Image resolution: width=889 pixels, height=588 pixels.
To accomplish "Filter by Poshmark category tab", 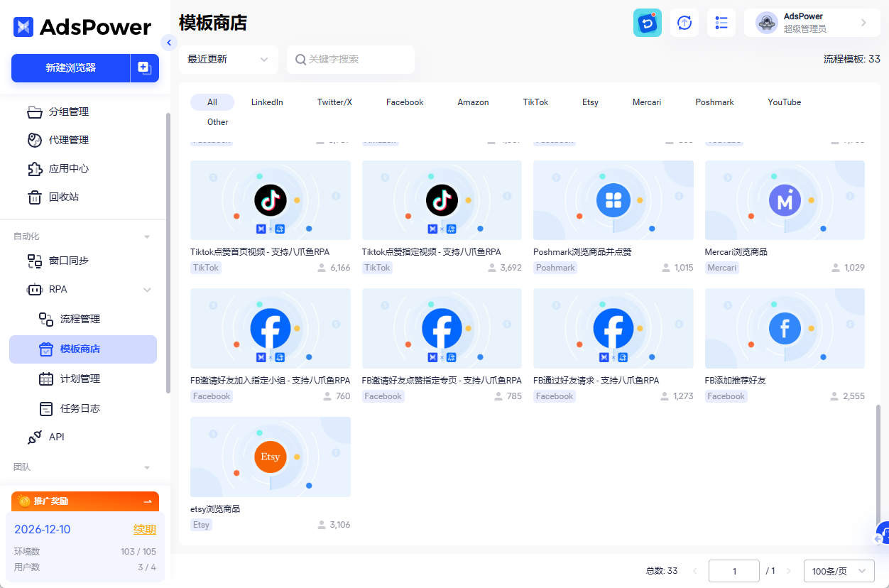I will pyautogui.click(x=714, y=102).
